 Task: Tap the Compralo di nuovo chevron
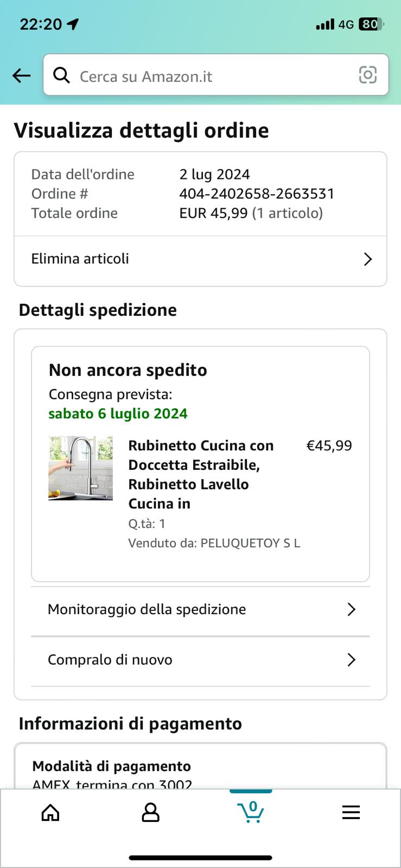pos(352,660)
